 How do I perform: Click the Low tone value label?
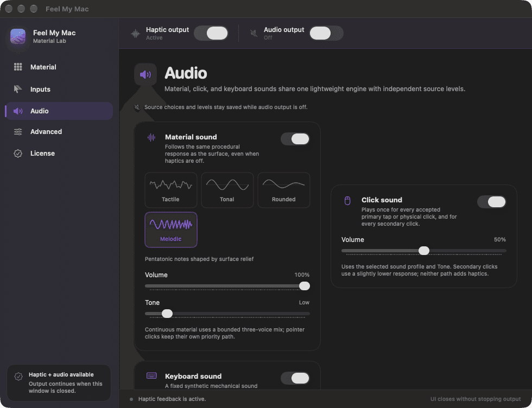304,303
